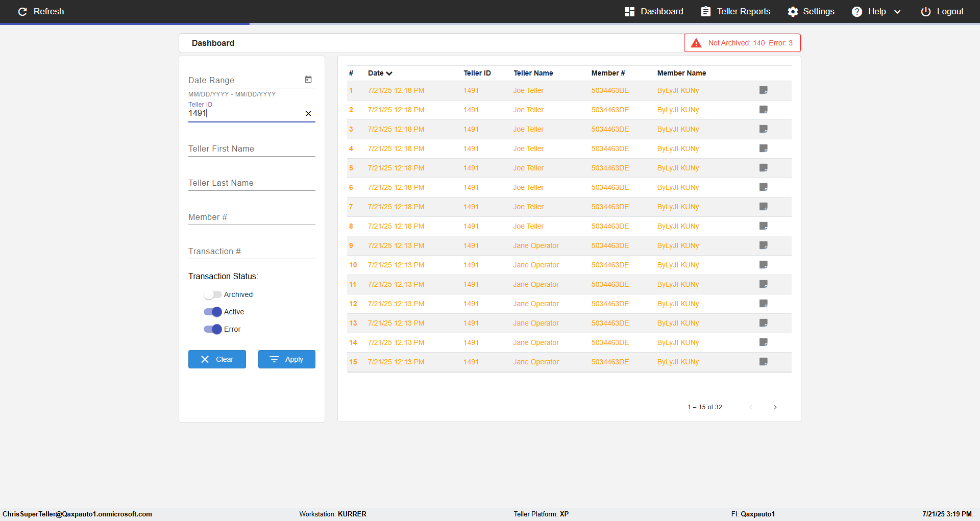Open Teller Reports from the top menu
This screenshot has width=980, height=521.
tap(736, 12)
